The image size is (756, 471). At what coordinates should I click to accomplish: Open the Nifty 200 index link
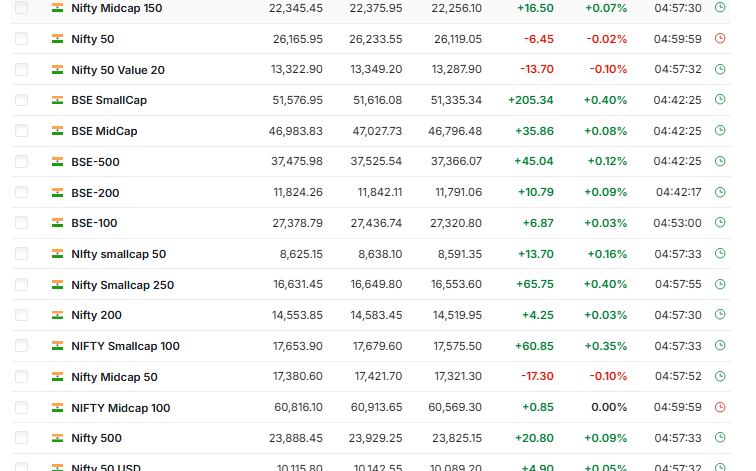coord(96,315)
